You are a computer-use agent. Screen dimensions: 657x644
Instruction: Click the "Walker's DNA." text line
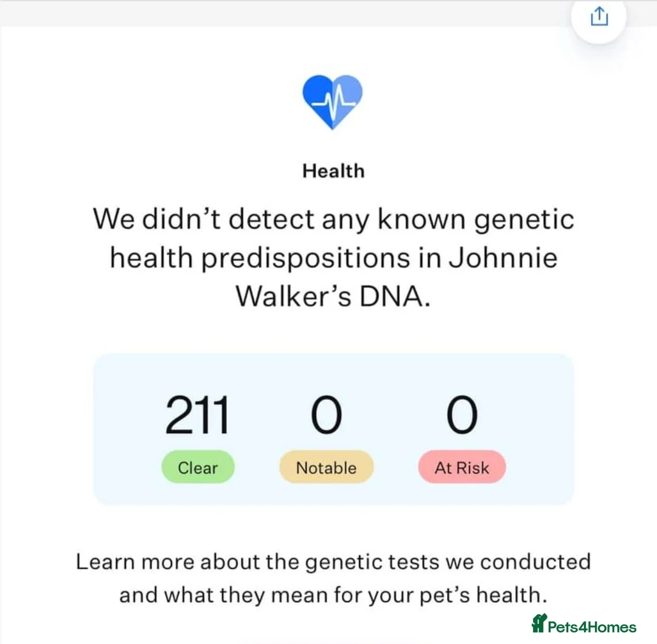pos(333,297)
